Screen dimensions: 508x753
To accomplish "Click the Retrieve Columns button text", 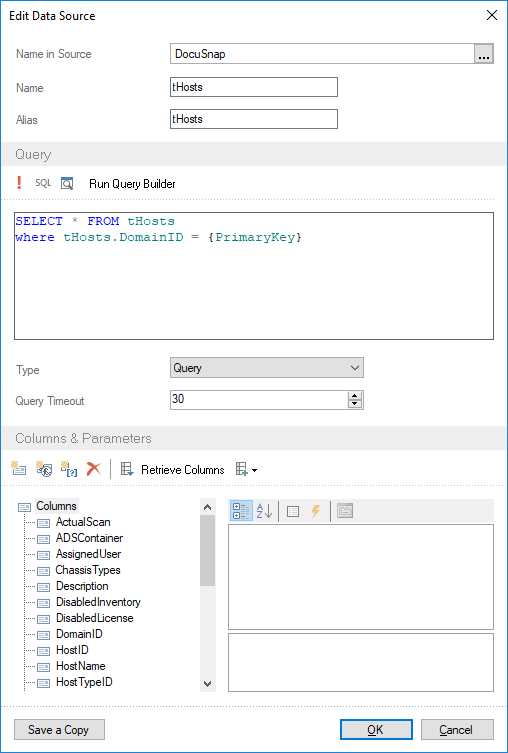I will click(182, 470).
